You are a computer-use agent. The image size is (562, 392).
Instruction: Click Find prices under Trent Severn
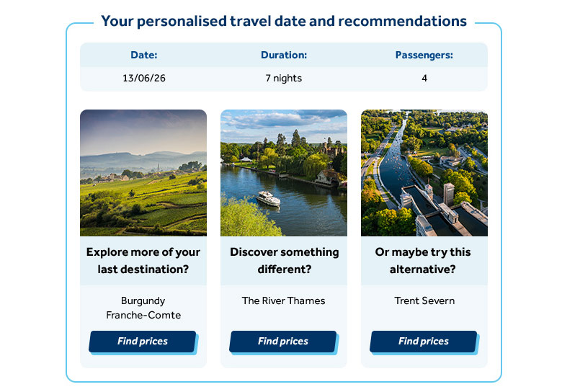(424, 341)
